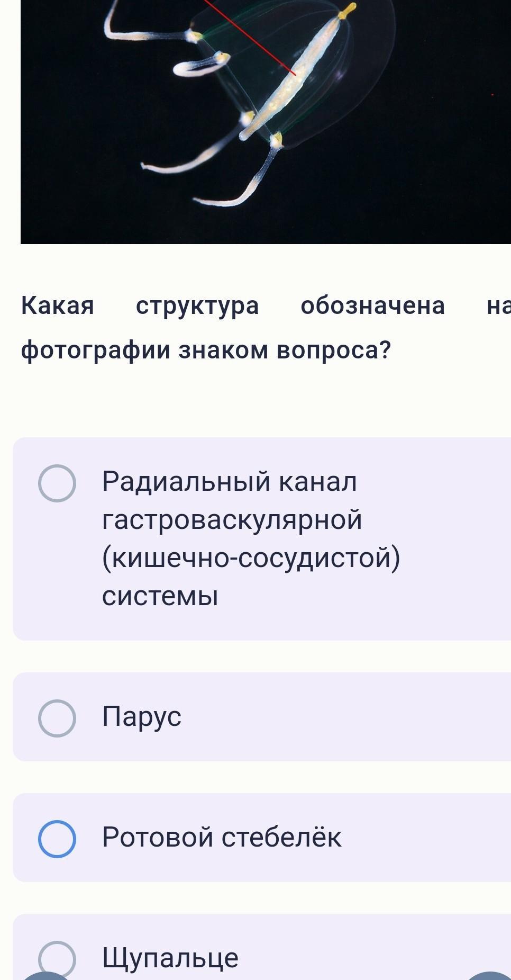Tap the 'Щупальце' answer label
This screenshot has height=980, width=511.
170,958
